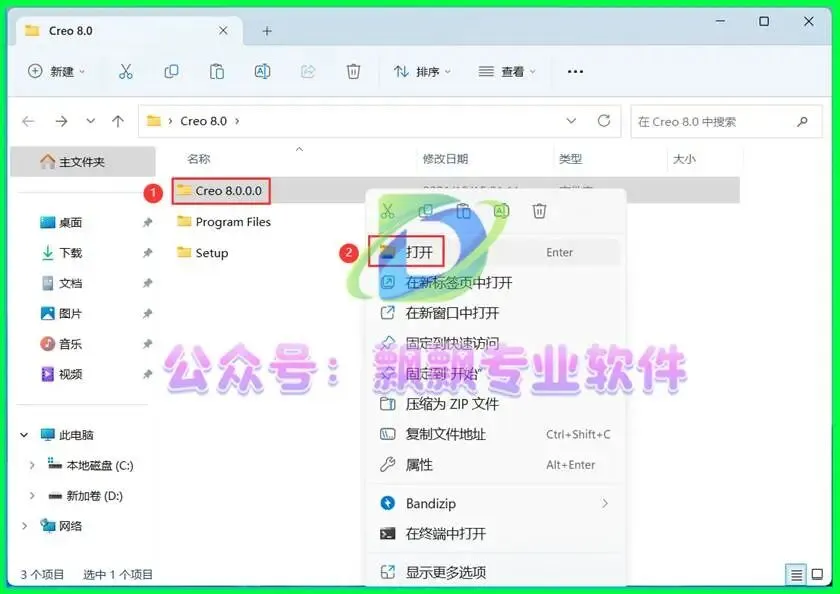Expand the 网络 tree node
840x594 pixels.
pyautogui.click(x=24, y=526)
